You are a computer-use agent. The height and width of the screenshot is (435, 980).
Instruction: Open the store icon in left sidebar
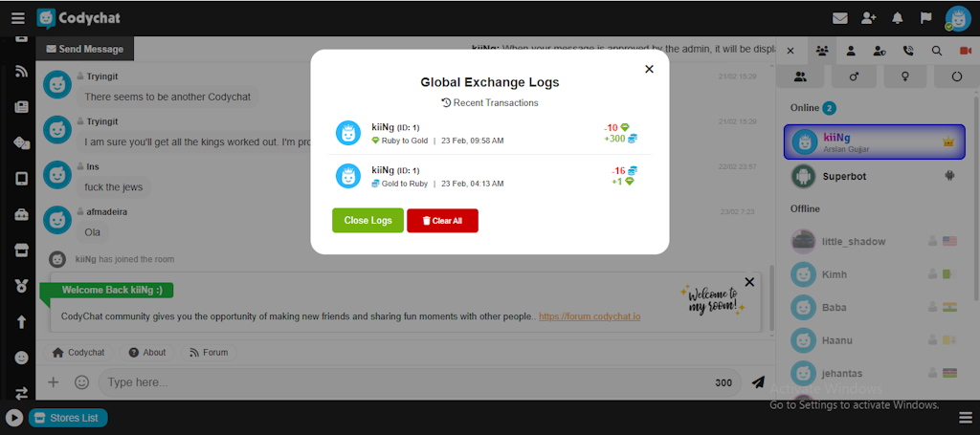[21, 250]
